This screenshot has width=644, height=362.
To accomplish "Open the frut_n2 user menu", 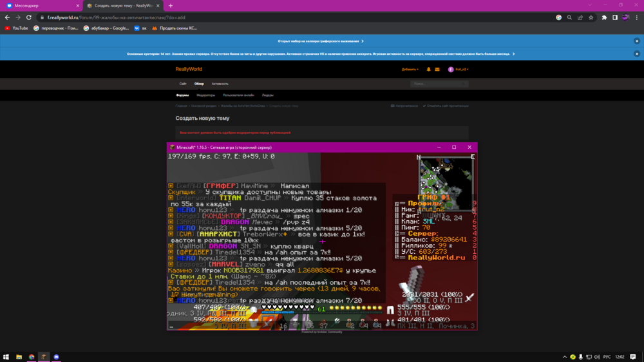I will (x=459, y=70).
